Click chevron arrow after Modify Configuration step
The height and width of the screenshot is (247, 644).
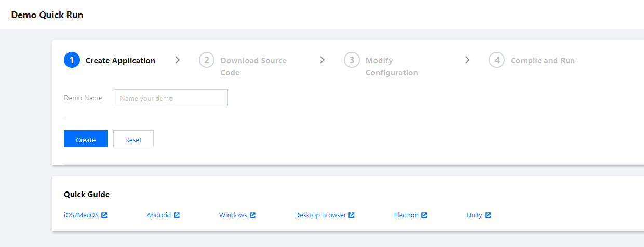467,60
